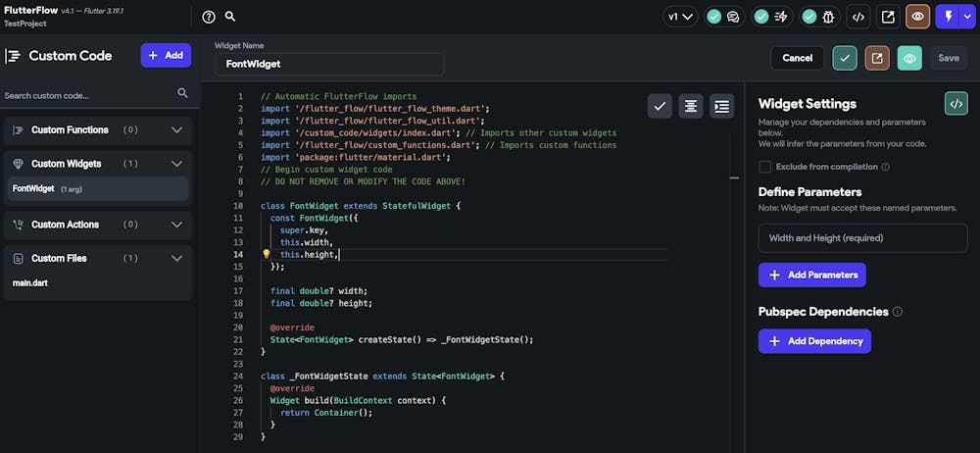Image resolution: width=980 pixels, height=453 pixels.
Task: Click the lightbulb hint on line 14
Action: pyautogui.click(x=266, y=254)
